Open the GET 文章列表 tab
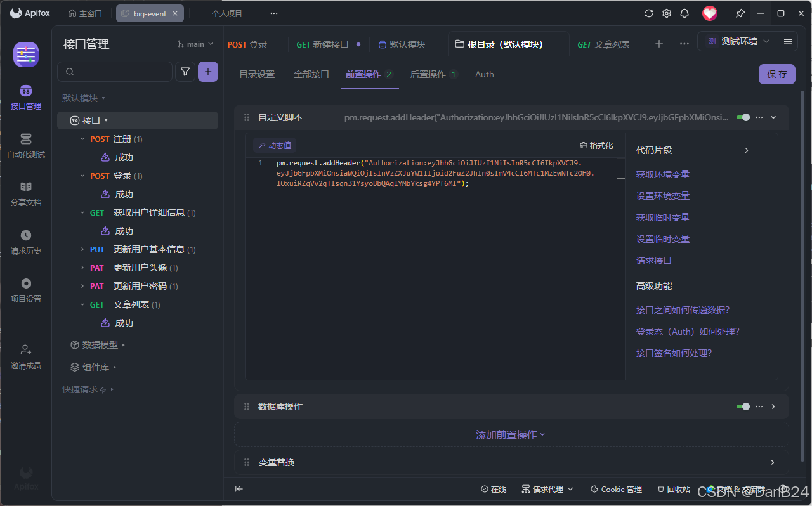 tap(603, 44)
